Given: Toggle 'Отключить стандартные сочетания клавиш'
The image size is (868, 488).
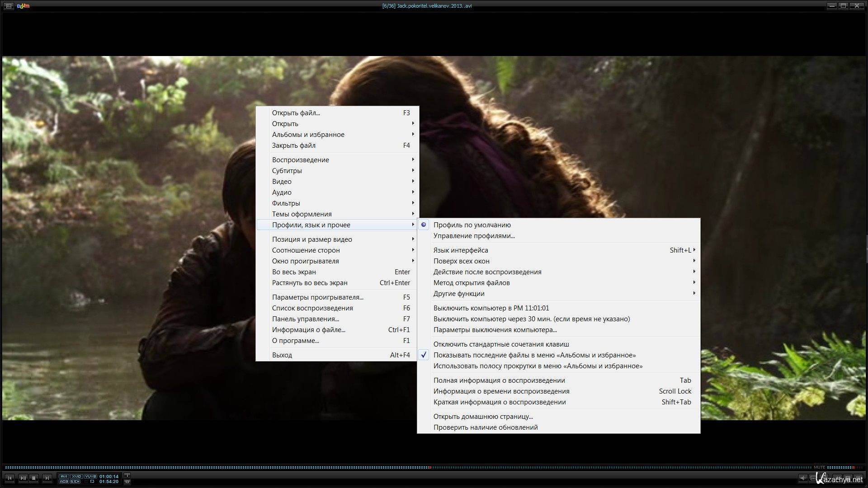Looking at the screenshot, I should [x=501, y=344].
